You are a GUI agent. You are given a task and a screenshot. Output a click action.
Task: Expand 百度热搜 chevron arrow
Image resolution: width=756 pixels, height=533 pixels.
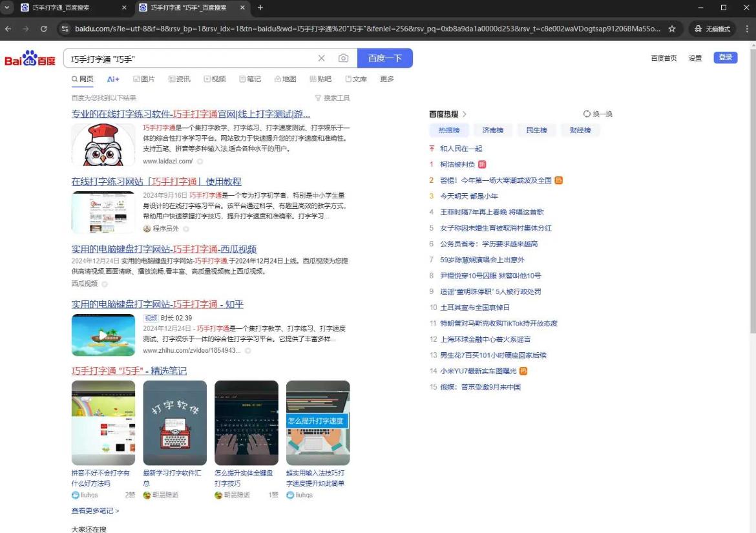[465, 114]
